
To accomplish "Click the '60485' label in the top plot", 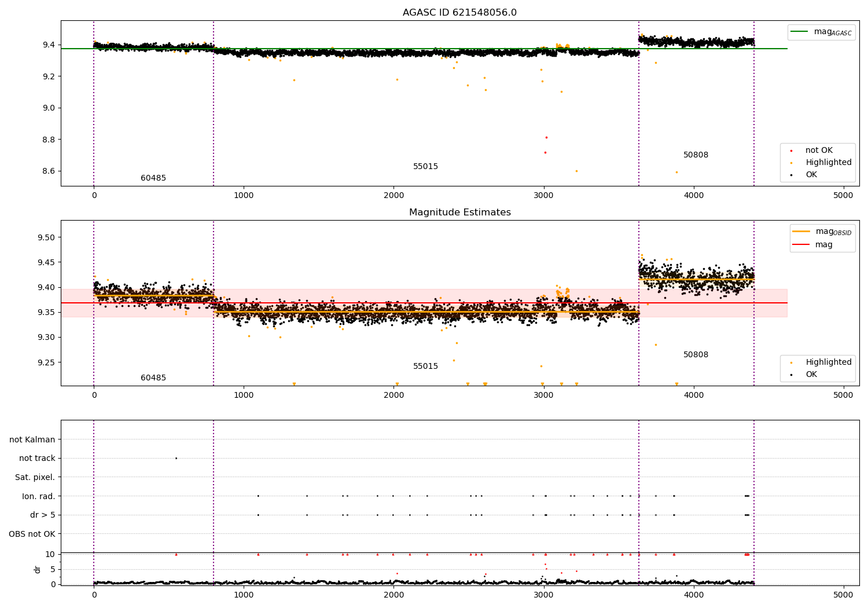I will (x=153, y=178).
